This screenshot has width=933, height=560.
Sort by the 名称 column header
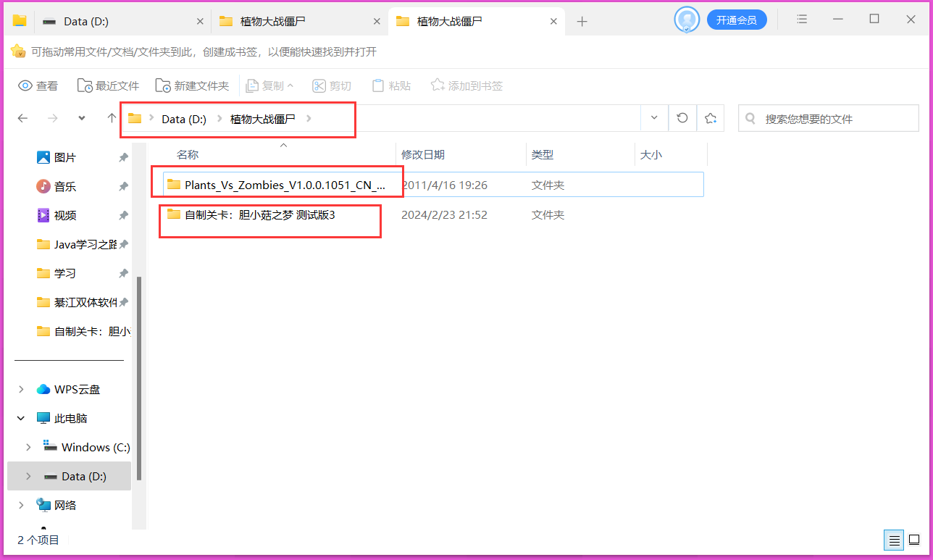tap(188, 154)
